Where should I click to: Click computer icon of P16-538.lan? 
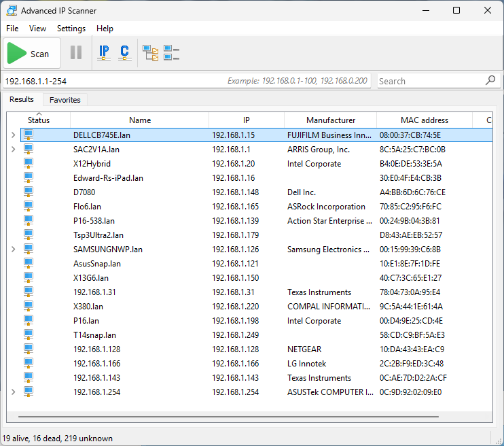(x=29, y=220)
